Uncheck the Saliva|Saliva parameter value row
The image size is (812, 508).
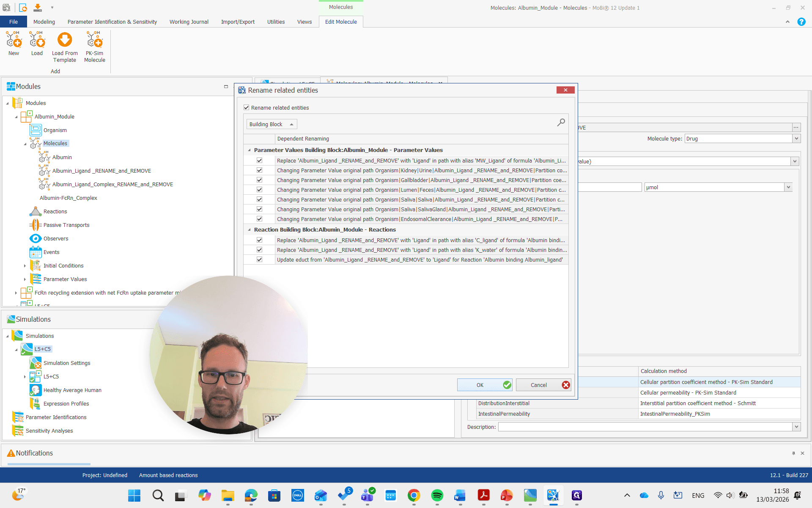pos(259,199)
